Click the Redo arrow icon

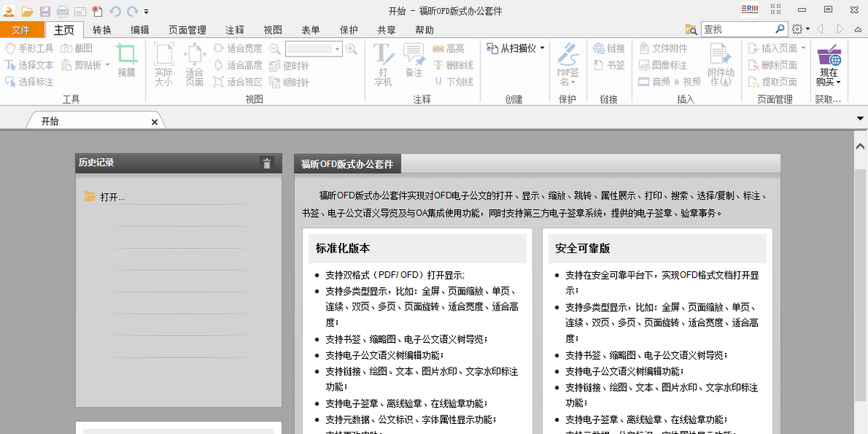coord(132,11)
